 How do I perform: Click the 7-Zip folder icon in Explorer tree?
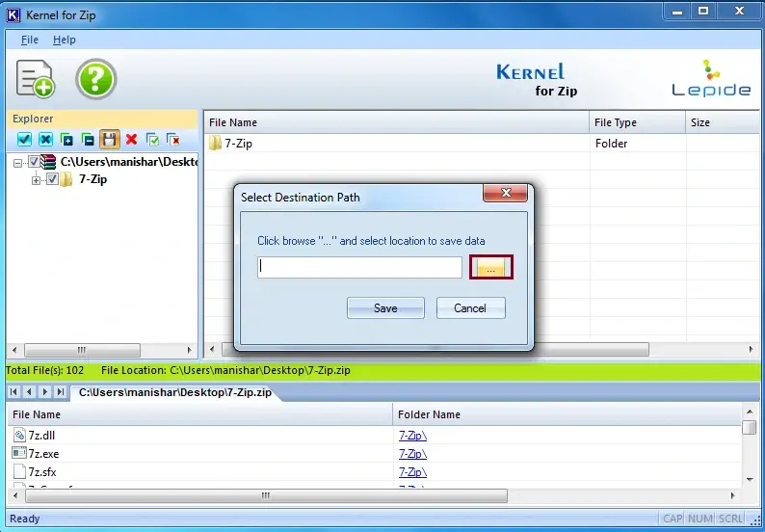point(66,179)
